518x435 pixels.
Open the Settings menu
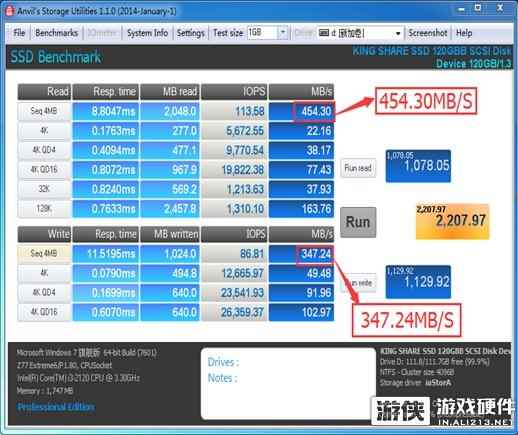[190, 33]
